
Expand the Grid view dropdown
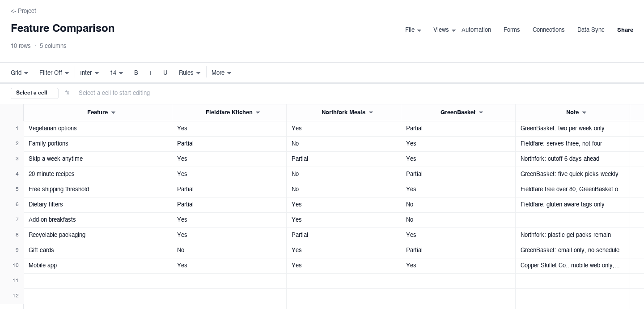tap(20, 73)
